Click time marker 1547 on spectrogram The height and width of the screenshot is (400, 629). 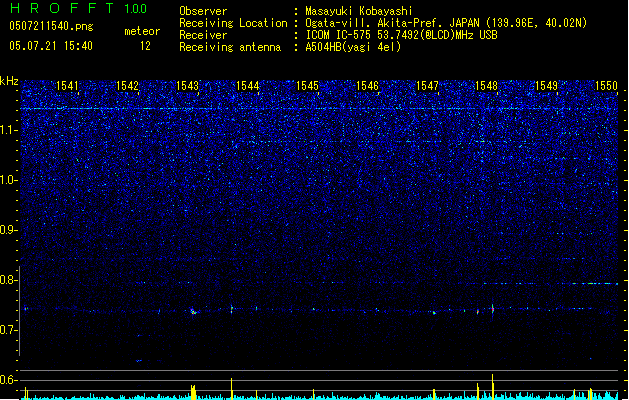click(427, 86)
